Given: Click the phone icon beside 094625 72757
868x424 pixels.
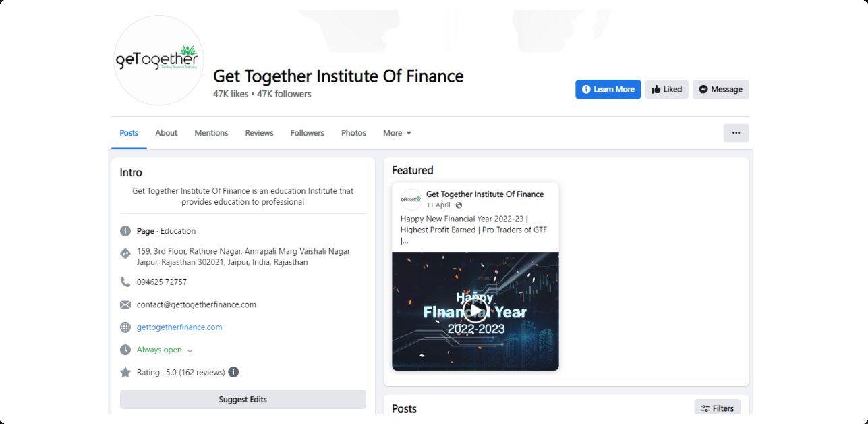Looking at the screenshot, I should pyautogui.click(x=125, y=282).
